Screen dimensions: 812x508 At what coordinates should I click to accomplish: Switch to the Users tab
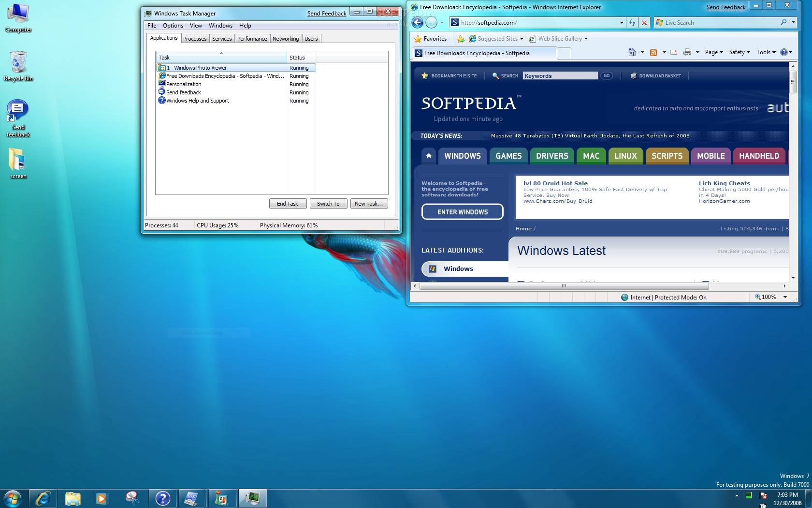311,39
